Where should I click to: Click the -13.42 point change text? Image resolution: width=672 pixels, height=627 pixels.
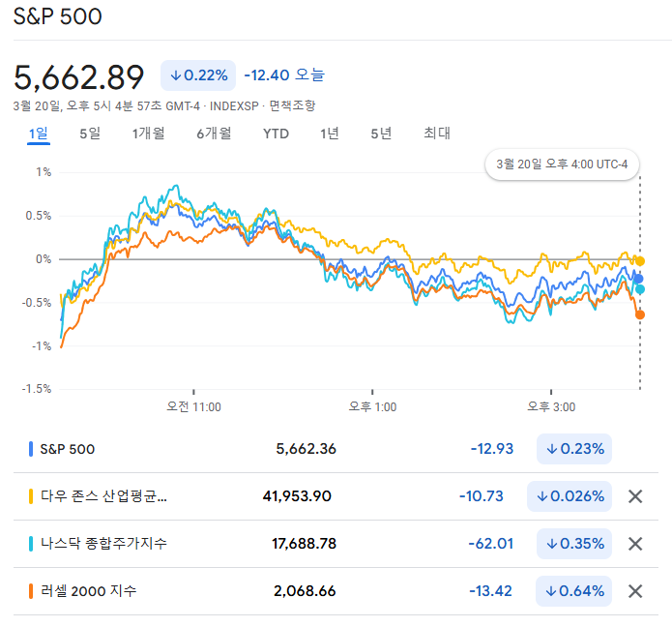(x=491, y=591)
